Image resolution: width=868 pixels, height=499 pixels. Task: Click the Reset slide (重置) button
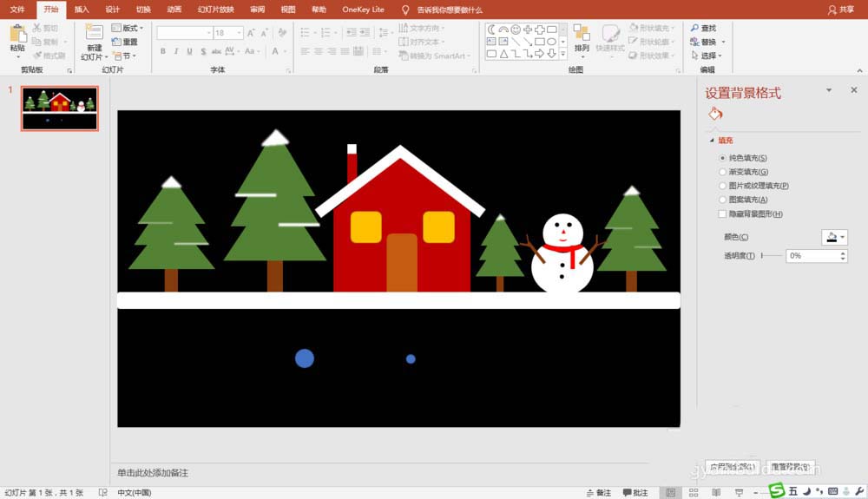124,42
